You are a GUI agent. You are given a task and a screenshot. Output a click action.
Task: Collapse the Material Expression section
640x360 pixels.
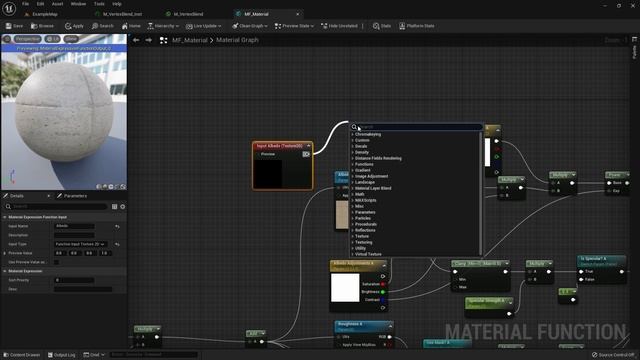[5, 271]
